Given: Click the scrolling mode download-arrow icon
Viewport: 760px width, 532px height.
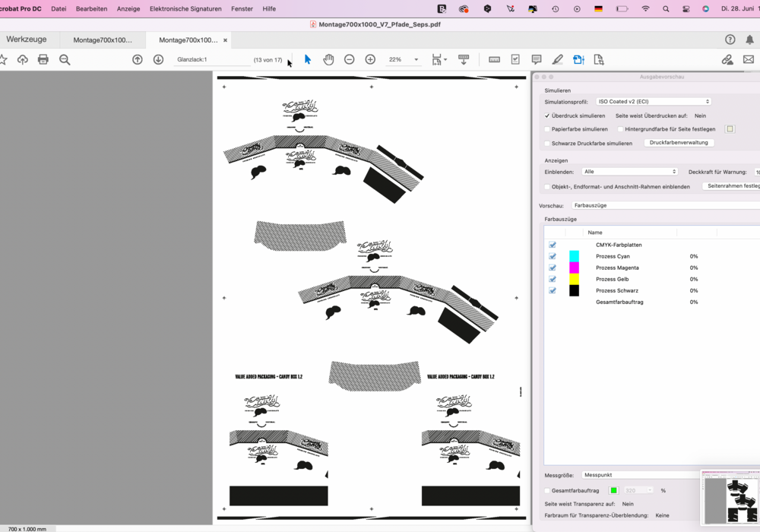Looking at the screenshot, I should [464, 59].
